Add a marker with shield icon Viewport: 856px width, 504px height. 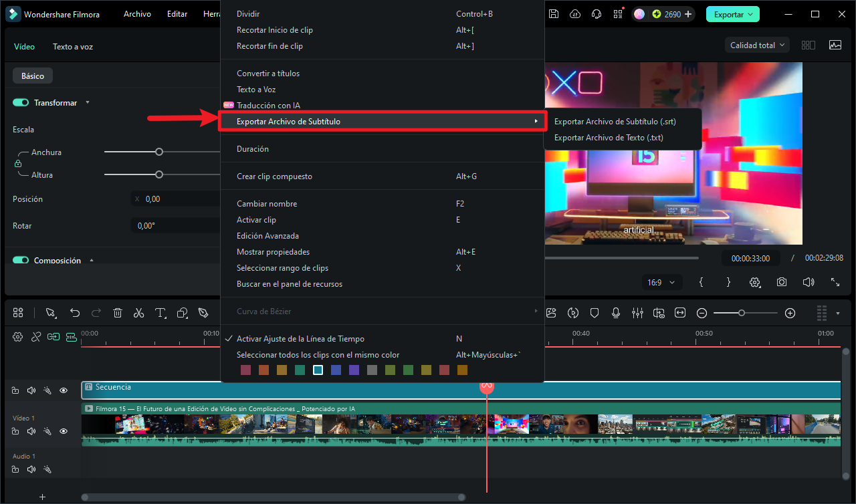pyautogui.click(x=594, y=313)
